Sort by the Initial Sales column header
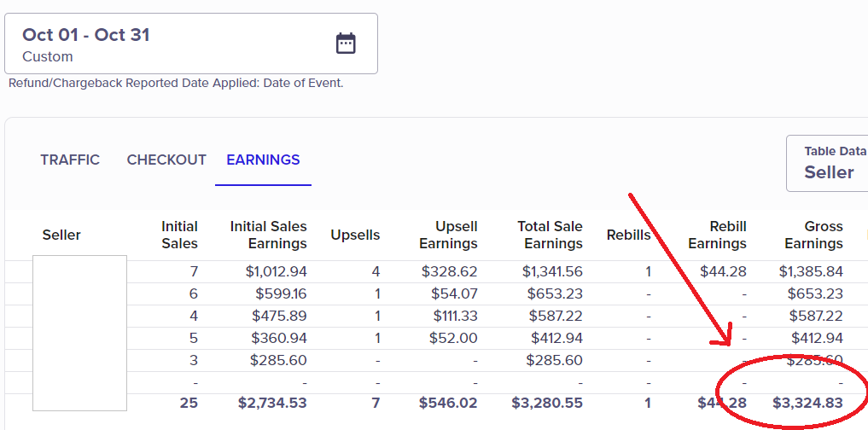This screenshot has height=430, width=868. (x=179, y=235)
